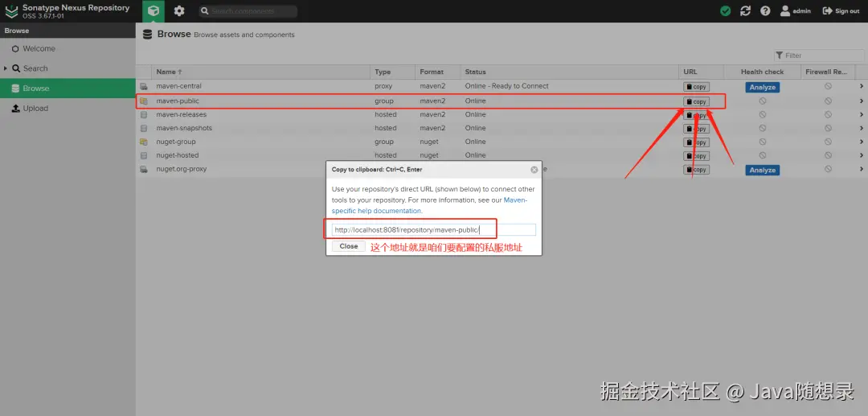Click the maven-snapshots hosted repository icon
This screenshot has width=868, height=416.
144,128
